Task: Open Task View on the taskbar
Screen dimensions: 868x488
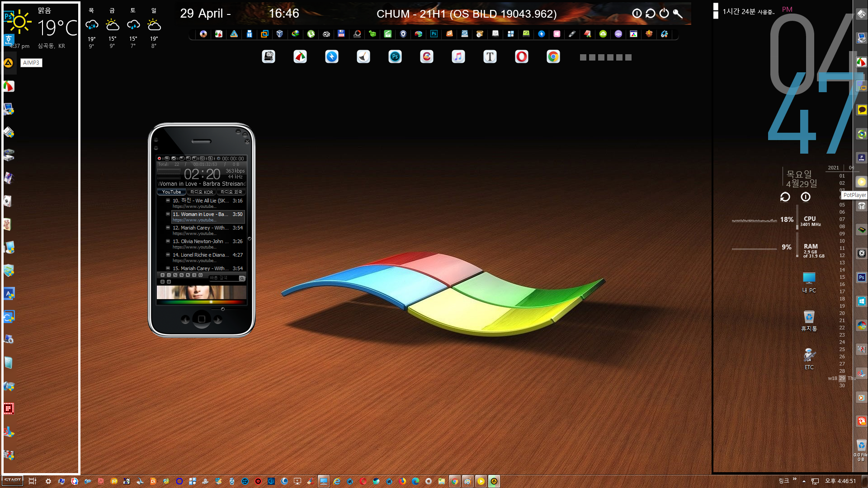Action: [32, 481]
